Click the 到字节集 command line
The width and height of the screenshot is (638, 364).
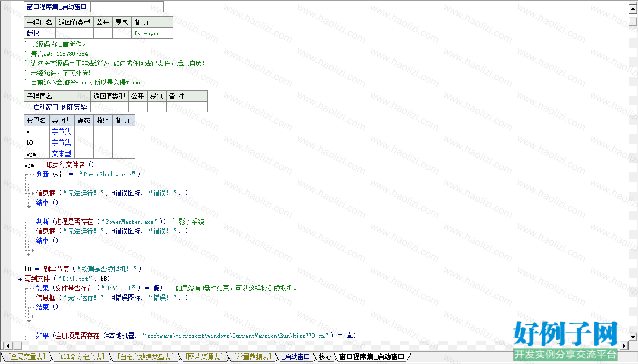83,269
